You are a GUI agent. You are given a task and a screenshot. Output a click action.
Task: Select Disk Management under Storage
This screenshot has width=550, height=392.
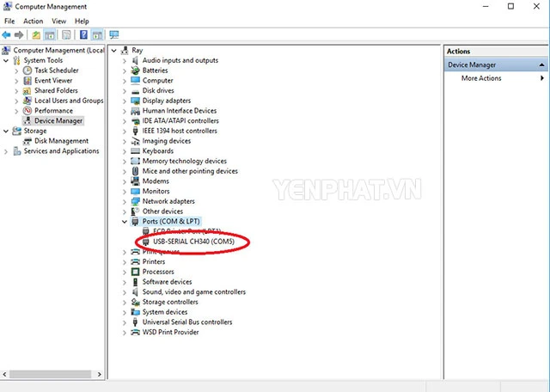tap(61, 141)
